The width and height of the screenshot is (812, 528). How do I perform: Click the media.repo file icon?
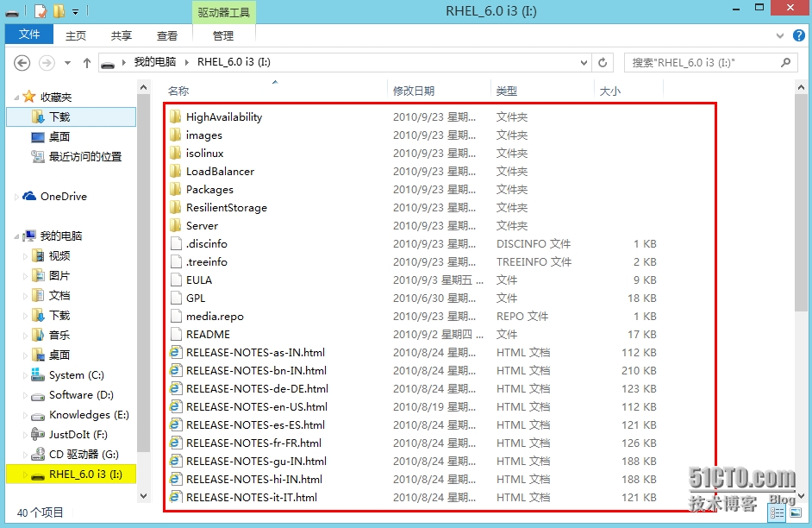point(176,317)
